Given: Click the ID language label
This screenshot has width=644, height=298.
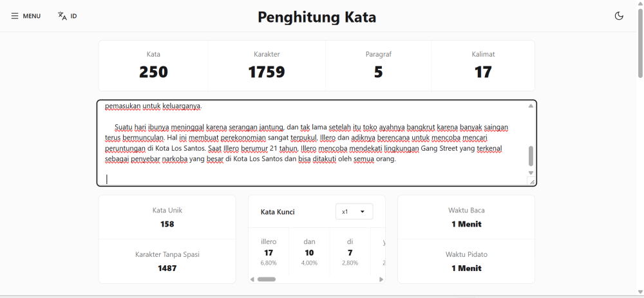Looking at the screenshot, I should (74, 16).
